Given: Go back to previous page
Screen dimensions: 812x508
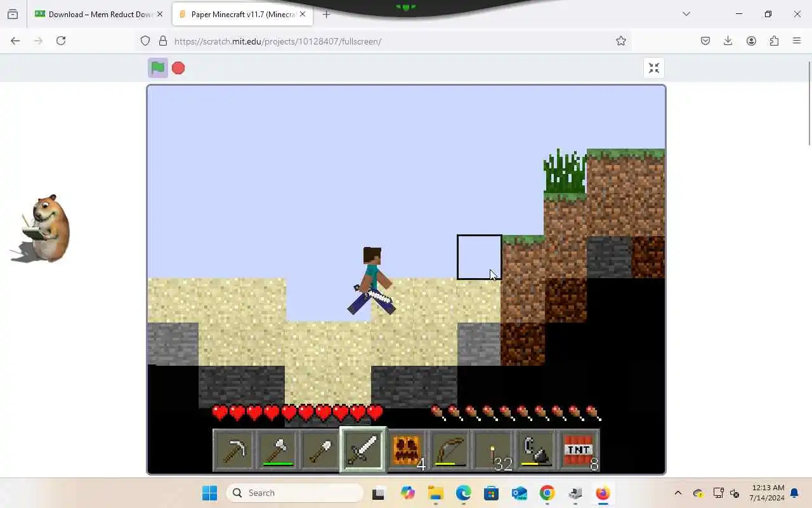Looking at the screenshot, I should (x=15, y=41).
